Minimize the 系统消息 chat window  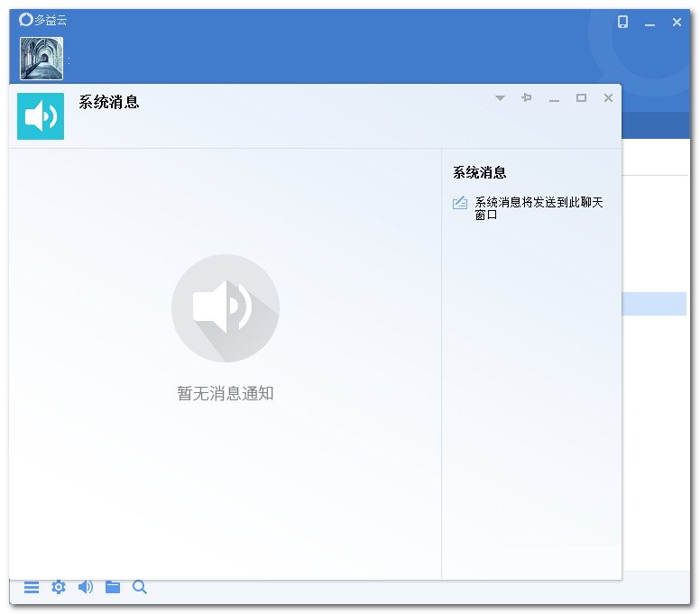click(554, 97)
